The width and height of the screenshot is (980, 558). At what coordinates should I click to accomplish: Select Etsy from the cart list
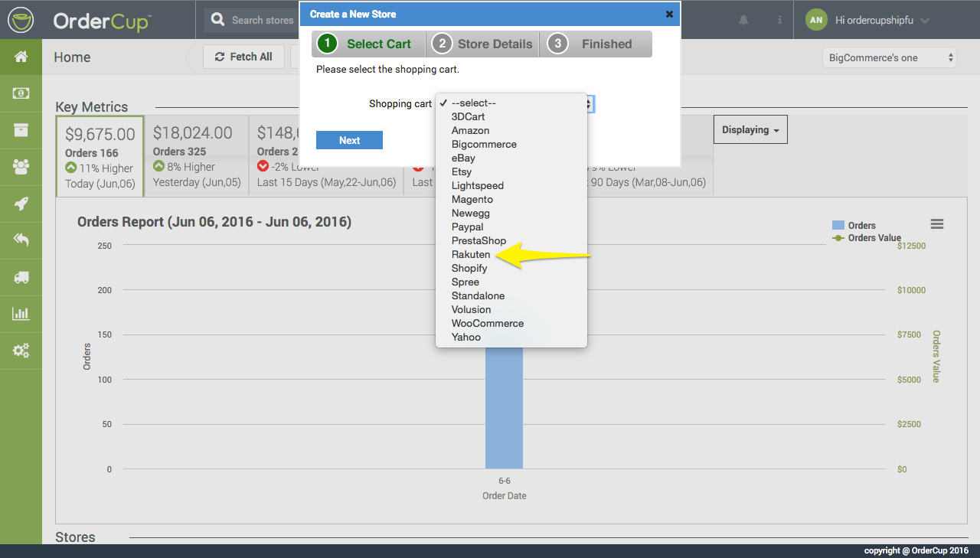point(511,171)
